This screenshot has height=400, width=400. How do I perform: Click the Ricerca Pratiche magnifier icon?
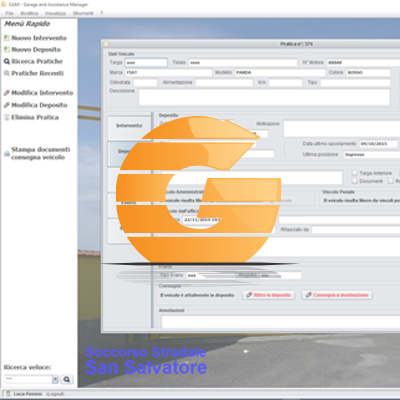click(x=7, y=61)
